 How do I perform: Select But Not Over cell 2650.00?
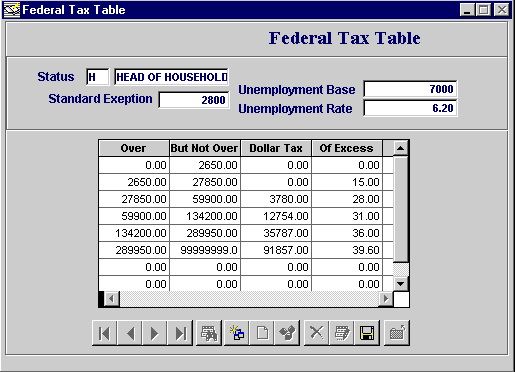[x=205, y=165]
